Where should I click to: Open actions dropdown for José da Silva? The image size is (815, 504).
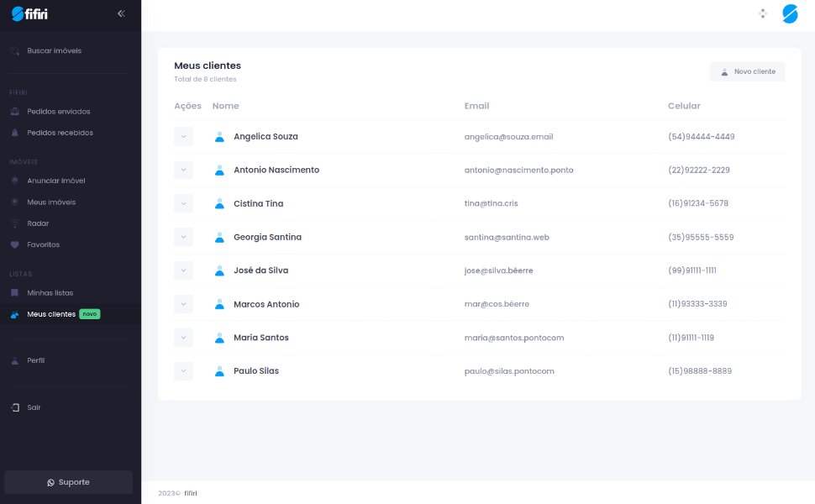tap(183, 270)
